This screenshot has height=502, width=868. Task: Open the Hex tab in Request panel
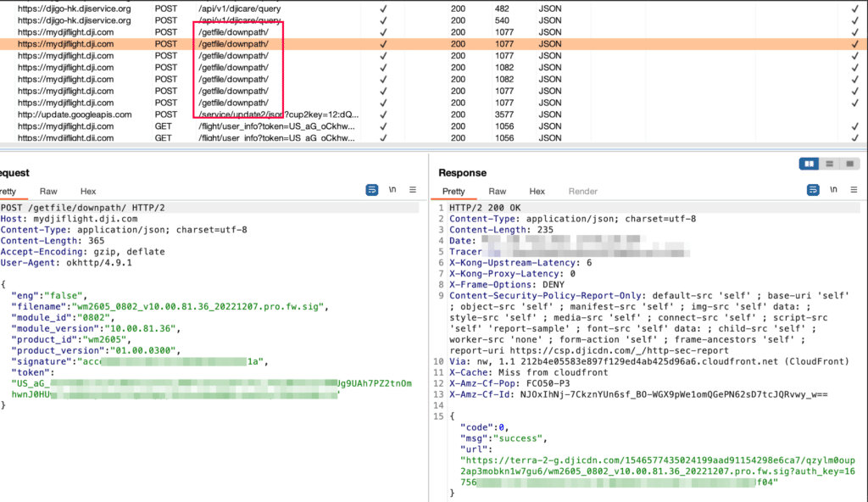pos(88,191)
